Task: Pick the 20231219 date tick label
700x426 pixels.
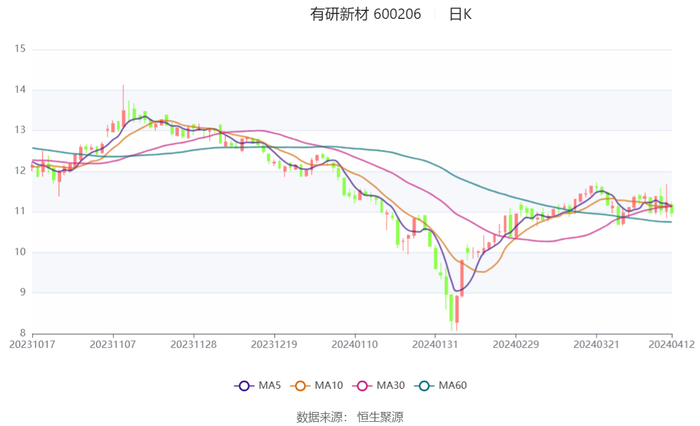Action: 274,346
